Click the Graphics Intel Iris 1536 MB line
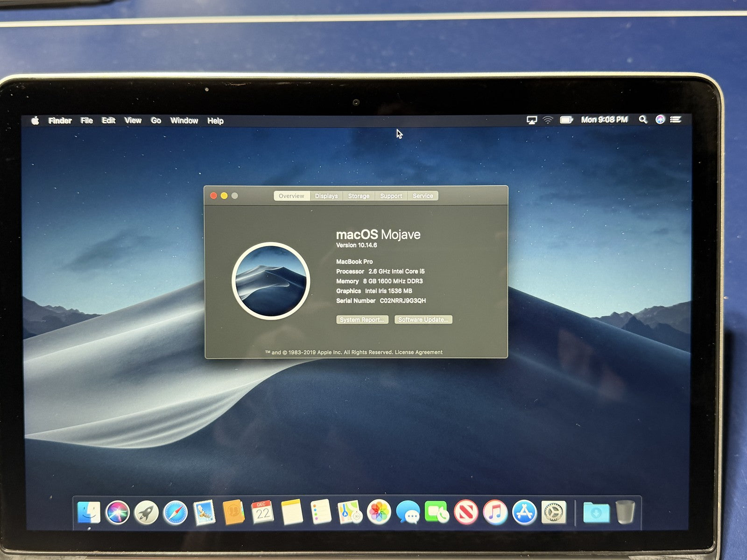 374,291
